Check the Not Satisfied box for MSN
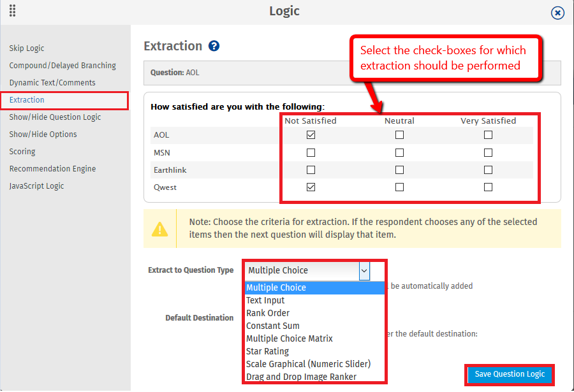The width and height of the screenshot is (574, 392). point(311,152)
